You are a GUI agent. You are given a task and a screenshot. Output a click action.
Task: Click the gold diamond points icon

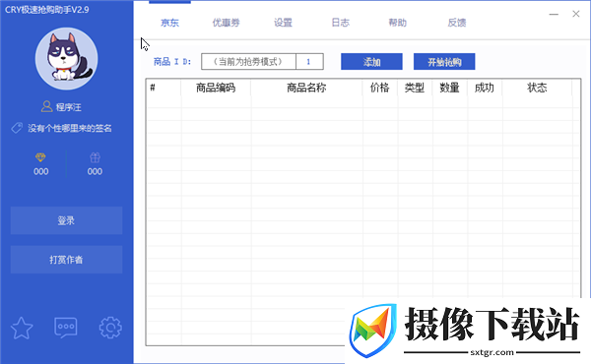pyautogui.click(x=40, y=157)
